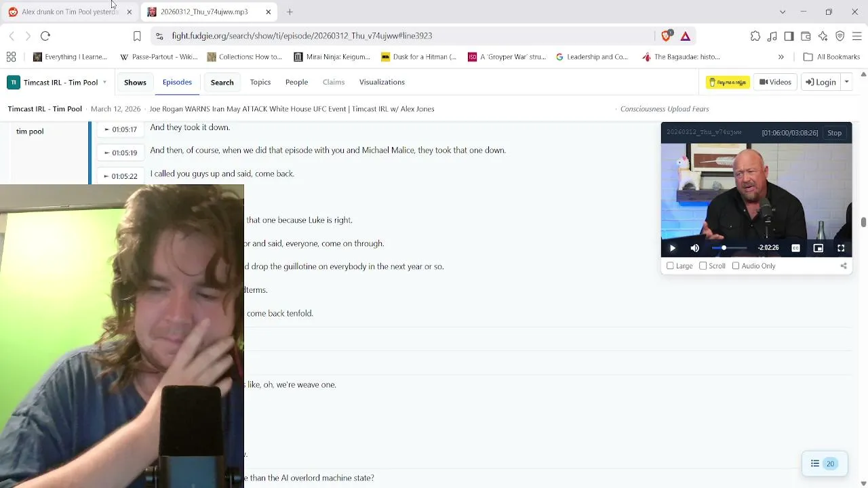This screenshot has width=868, height=488.
Task: Go back to the previous page
Action: [12, 36]
